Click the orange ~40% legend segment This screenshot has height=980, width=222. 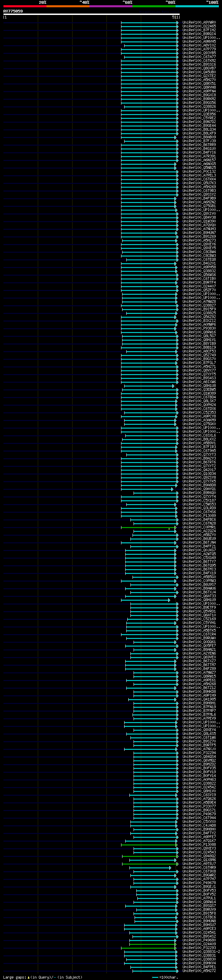click(68, 6)
